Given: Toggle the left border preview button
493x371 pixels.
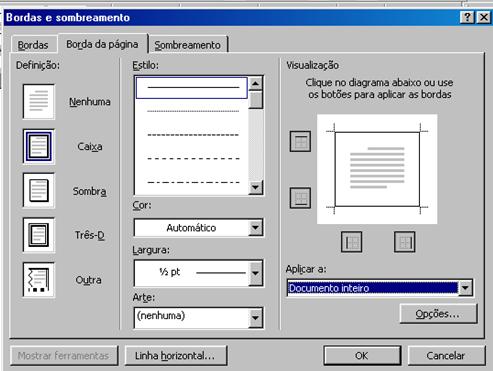Looking at the screenshot, I should 352,242.
